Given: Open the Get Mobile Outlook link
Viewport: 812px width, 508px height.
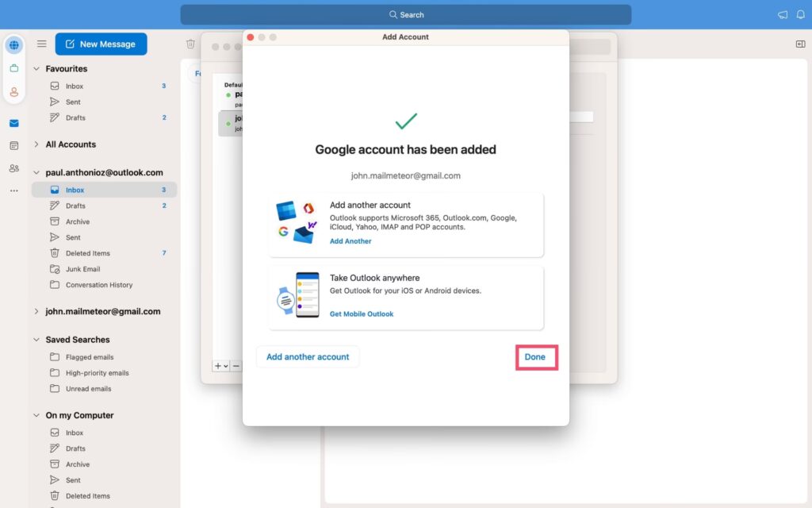Looking at the screenshot, I should click(362, 314).
